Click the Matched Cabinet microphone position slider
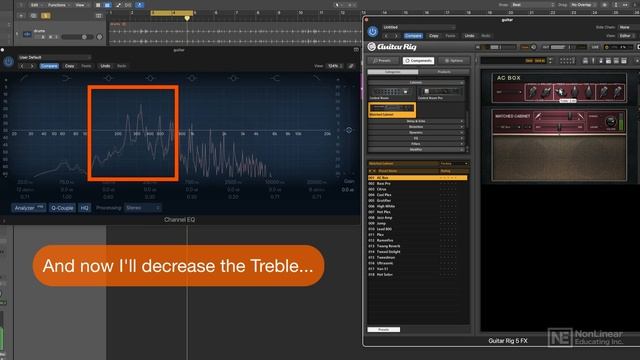Image resolution: width=640 pixels, height=360 pixels. coord(559,116)
